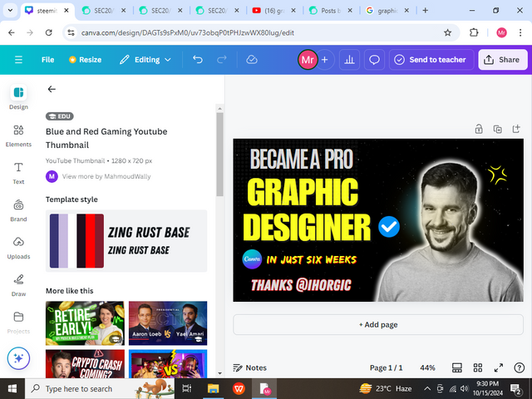Screen dimensions: 532x399
Task: Open the analytics chart icon
Action: click(349, 60)
